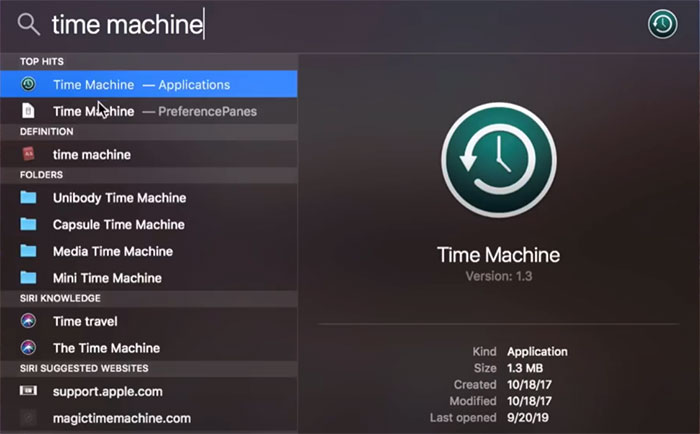Click the Time Machine icon in search bar corner
Viewport: 700px width, 434px height.
(x=662, y=24)
